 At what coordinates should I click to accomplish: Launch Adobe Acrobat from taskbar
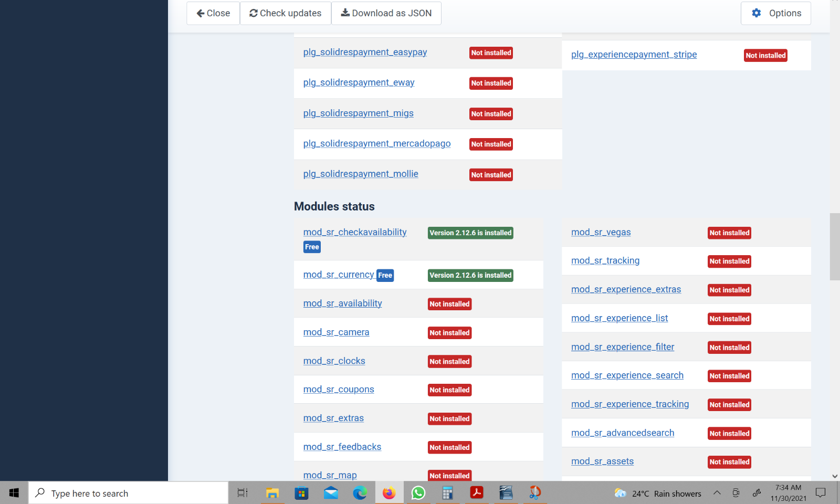477,493
